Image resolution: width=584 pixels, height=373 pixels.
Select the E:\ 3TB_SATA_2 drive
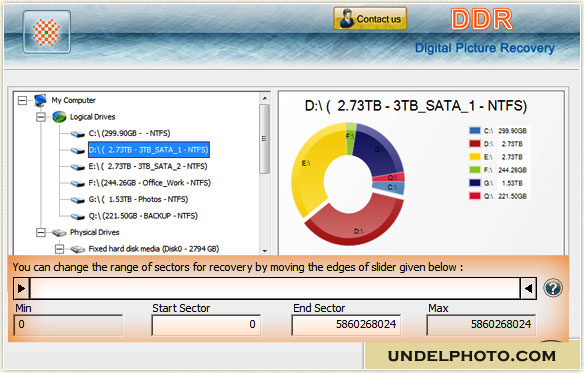[148, 166]
